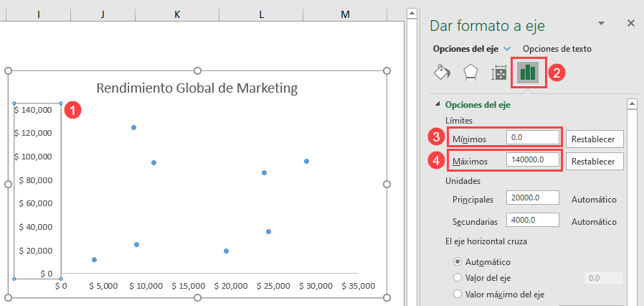644x306 pixels.
Task: Open the Effects pentagon tab
Action: tap(470, 73)
